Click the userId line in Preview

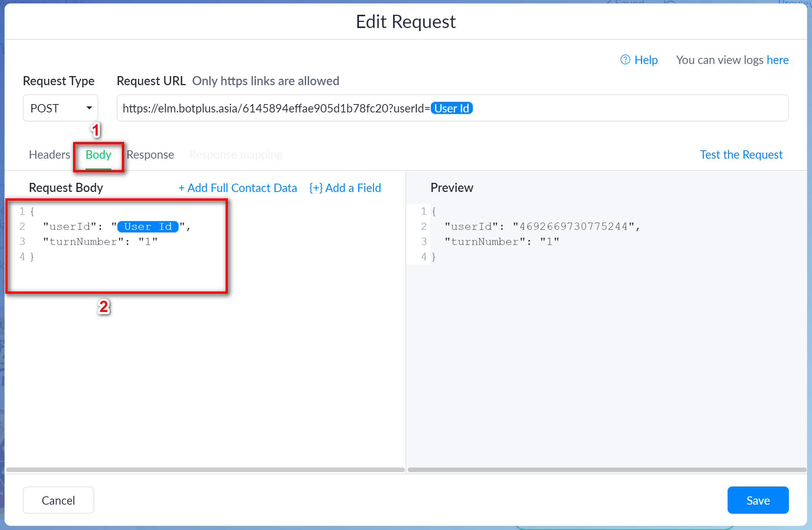(x=541, y=226)
